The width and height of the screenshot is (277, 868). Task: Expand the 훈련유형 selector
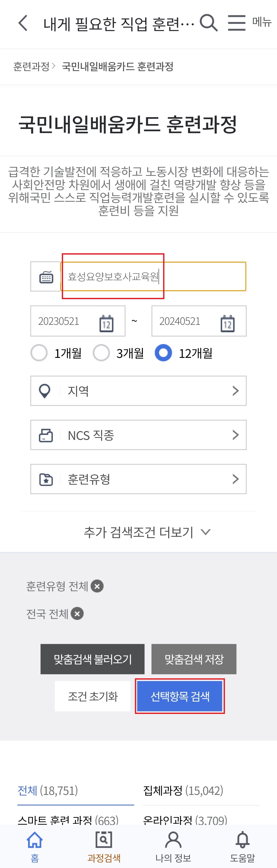[x=138, y=479]
